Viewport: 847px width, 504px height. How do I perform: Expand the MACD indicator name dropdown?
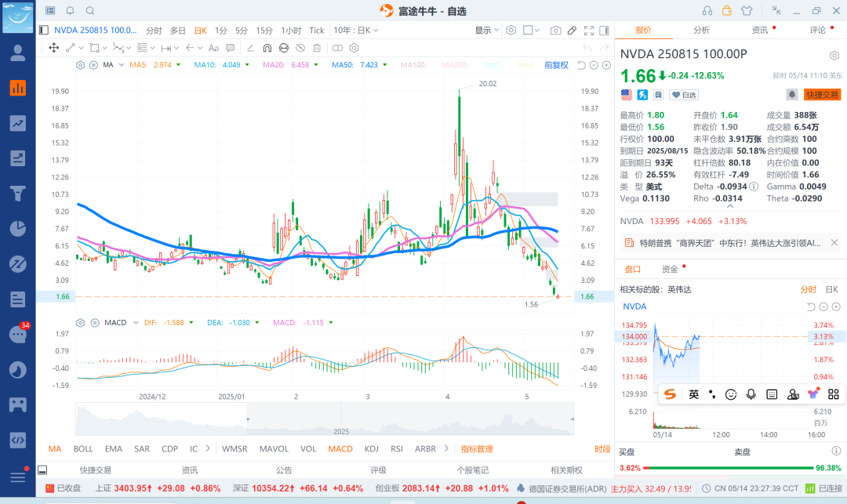click(136, 323)
